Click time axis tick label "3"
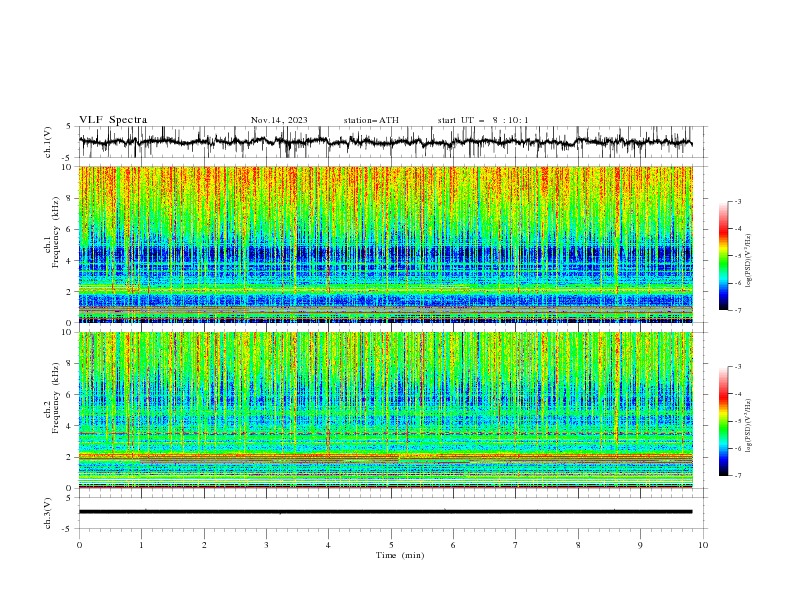The image size is (792, 612). (x=266, y=545)
